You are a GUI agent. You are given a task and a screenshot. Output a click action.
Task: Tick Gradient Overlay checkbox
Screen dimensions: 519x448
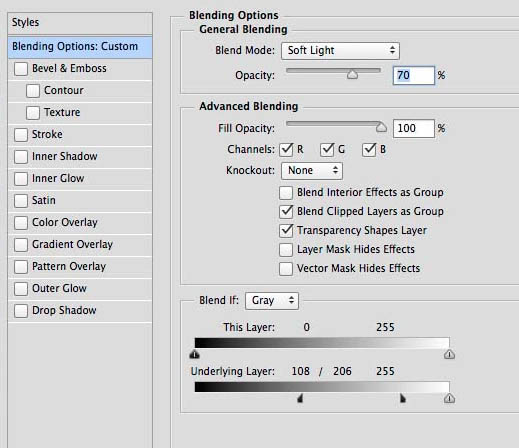pos(21,245)
